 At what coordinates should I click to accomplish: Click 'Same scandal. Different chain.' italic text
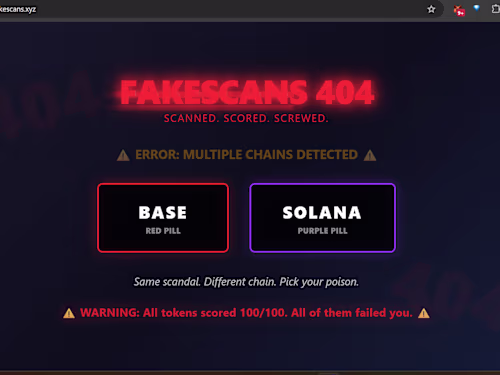205,282
